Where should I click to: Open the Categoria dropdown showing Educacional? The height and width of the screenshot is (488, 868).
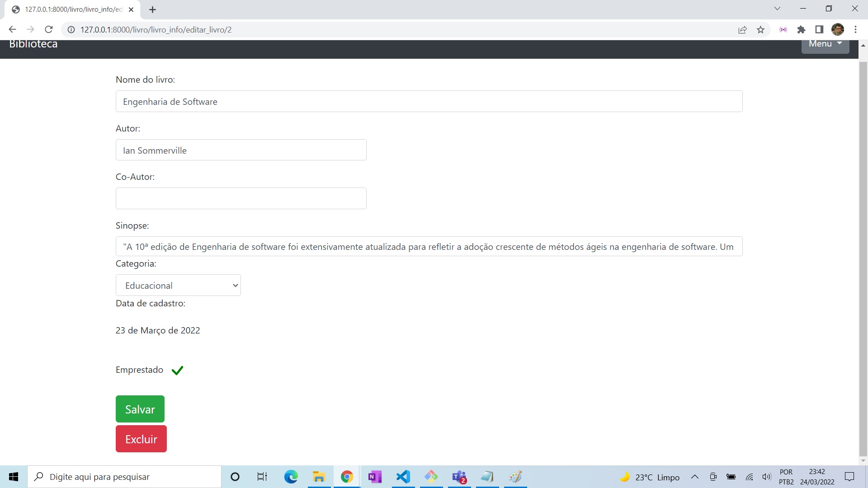click(179, 285)
